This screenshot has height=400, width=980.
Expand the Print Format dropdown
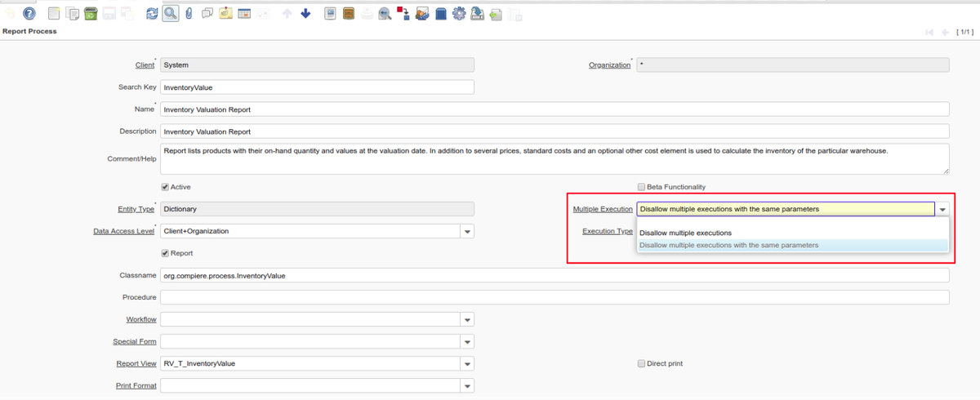tap(467, 386)
